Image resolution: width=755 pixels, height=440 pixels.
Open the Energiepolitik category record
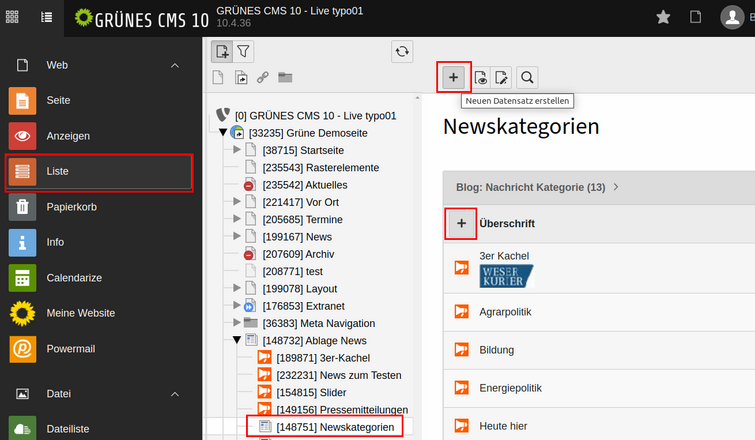pyautogui.click(x=510, y=388)
